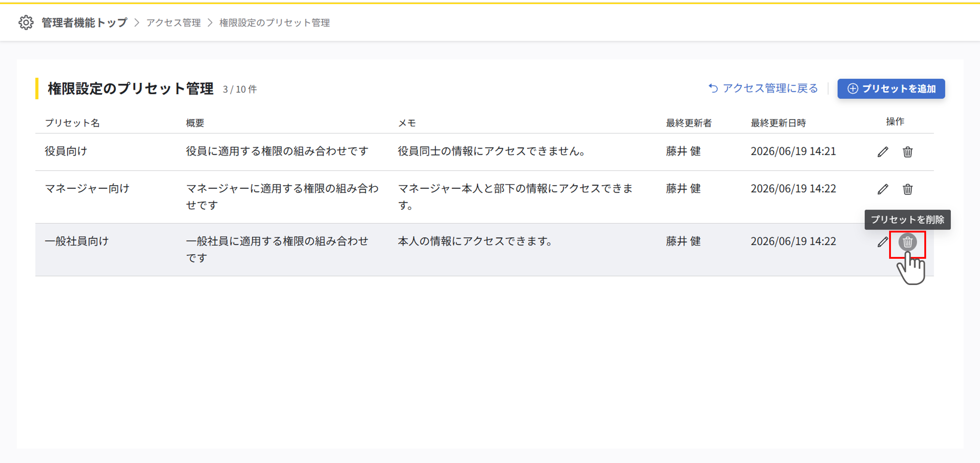Image resolution: width=980 pixels, height=463 pixels.
Task: Select the 役員向け preset name
Action: [66, 151]
